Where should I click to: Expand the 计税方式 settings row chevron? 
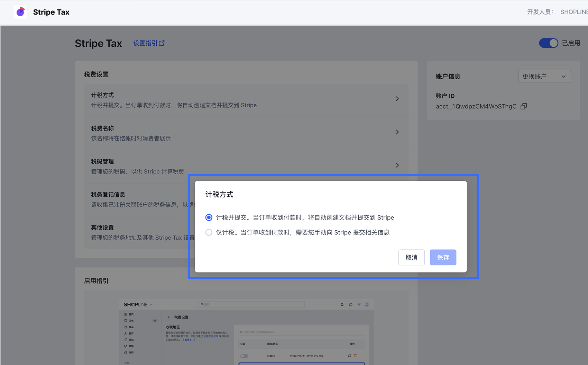[x=397, y=99]
